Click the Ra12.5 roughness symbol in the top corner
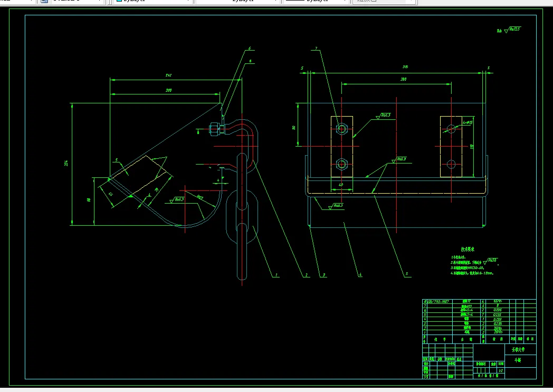This screenshot has height=392, width=553. [512, 30]
